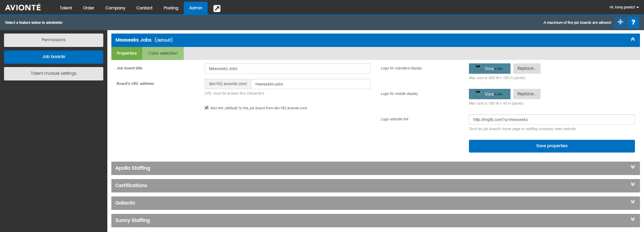The image size is (644, 232).
Task: Click 'A maximum of five job boards' notice
Action: pos(577,22)
